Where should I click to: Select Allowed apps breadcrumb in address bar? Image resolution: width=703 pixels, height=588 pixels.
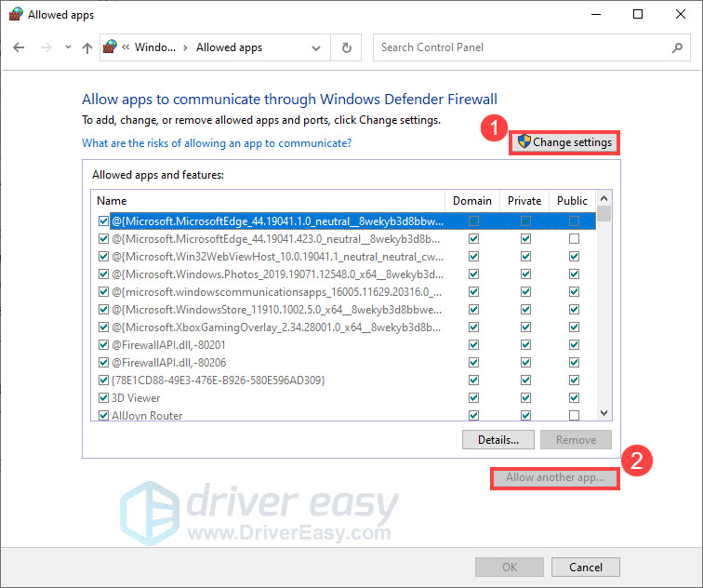pyautogui.click(x=229, y=47)
